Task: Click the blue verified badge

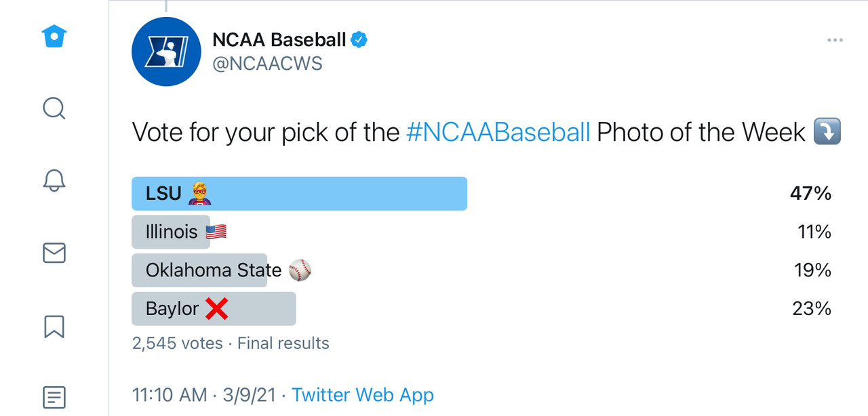Action: coord(359,40)
